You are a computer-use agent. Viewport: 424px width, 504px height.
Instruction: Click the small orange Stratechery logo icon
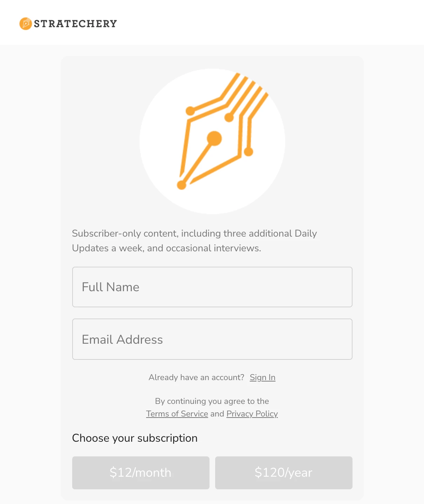pos(26,23)
